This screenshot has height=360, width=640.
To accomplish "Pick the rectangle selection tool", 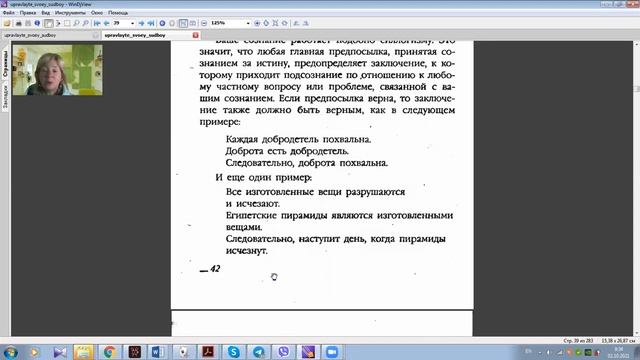I will [x=67, y=23].
